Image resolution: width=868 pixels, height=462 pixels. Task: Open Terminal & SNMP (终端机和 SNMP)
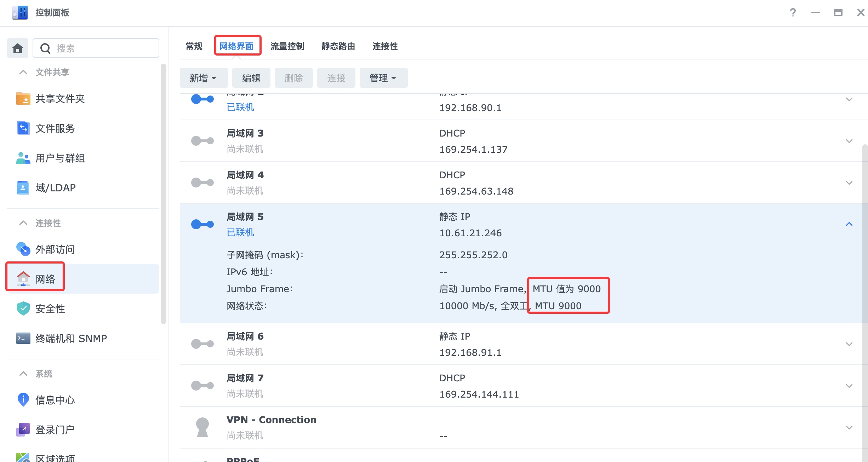71,339
